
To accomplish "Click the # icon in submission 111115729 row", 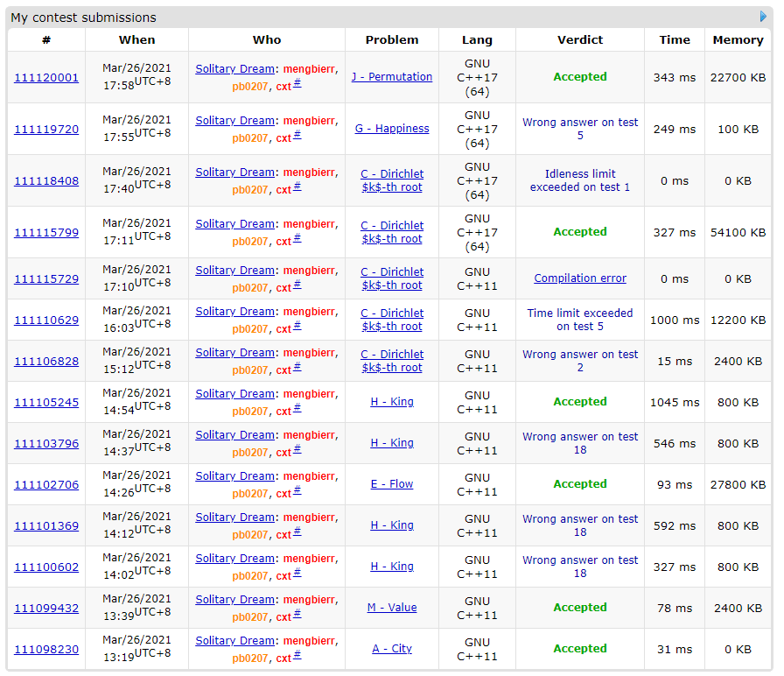I will pos(297,285).
